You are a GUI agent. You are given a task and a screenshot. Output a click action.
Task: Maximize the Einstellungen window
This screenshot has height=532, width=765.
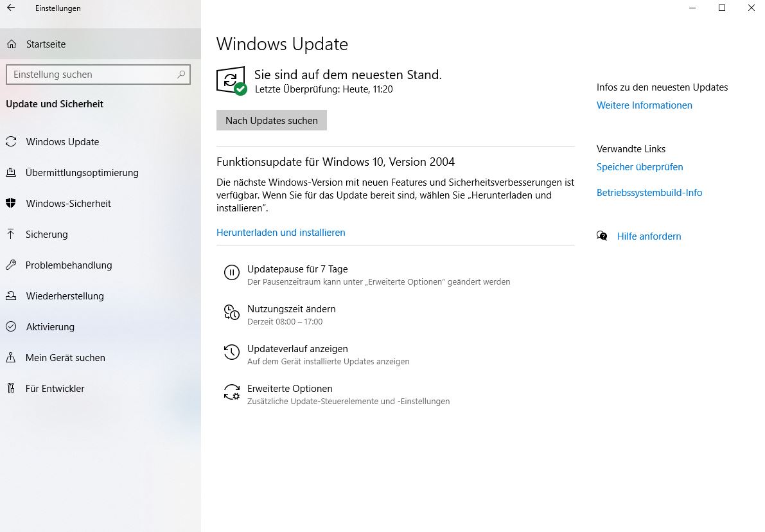722,8
